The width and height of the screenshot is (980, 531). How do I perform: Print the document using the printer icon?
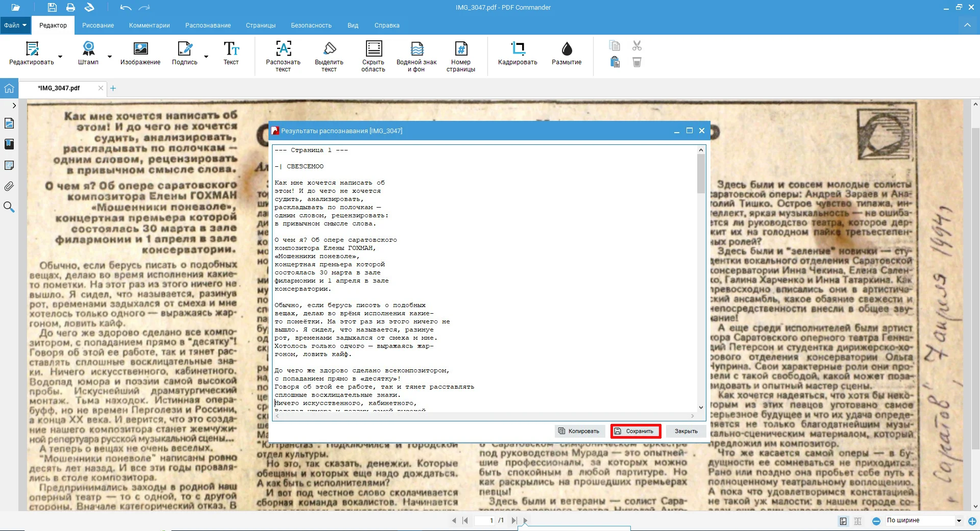[70, 8]
